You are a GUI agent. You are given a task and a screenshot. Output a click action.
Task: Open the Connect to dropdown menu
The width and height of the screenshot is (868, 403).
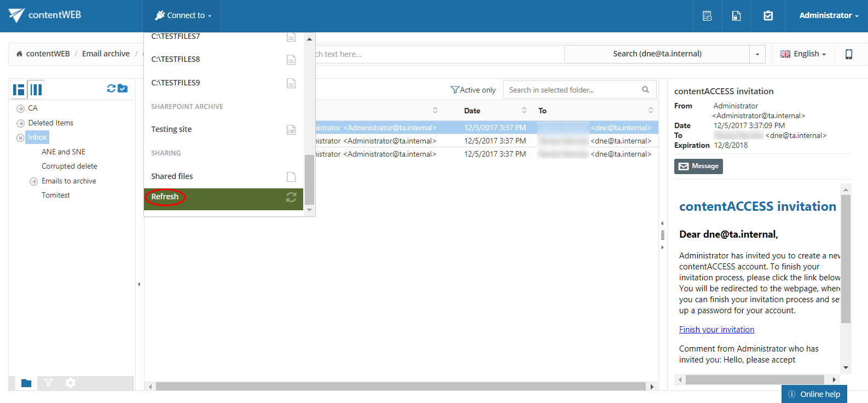[182, 15]
